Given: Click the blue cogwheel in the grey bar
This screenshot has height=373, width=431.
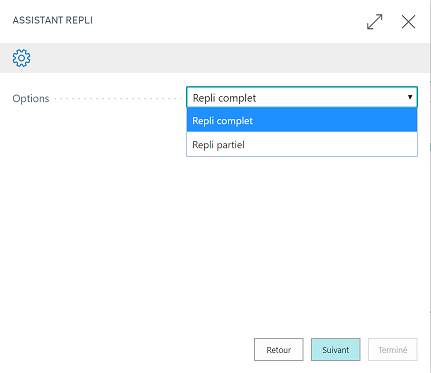Looking at the screenshot, I should [x=21, y=58].
